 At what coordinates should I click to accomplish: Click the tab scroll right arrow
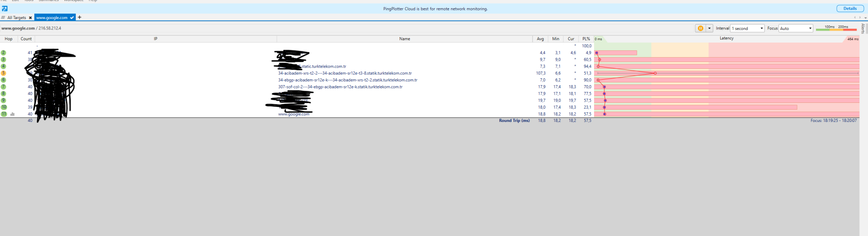(x=860, y=18)
